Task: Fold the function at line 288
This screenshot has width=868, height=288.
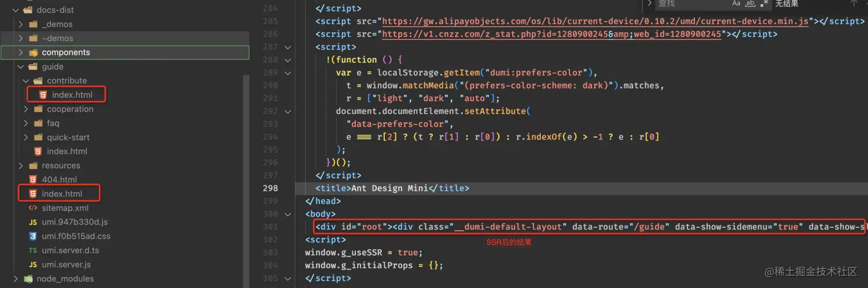Action: point(288,60)
